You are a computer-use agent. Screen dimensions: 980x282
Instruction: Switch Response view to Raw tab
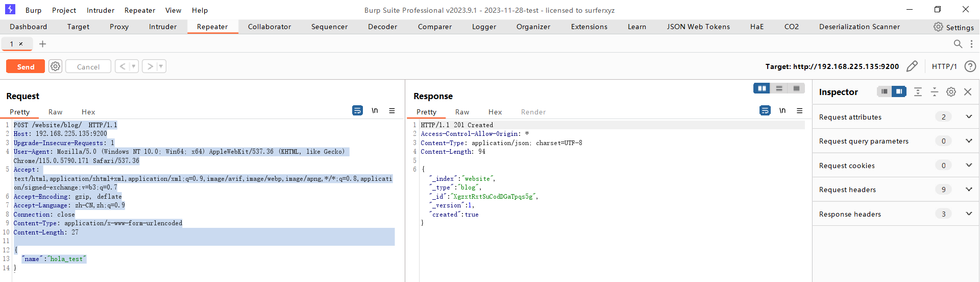pos(462,112)
